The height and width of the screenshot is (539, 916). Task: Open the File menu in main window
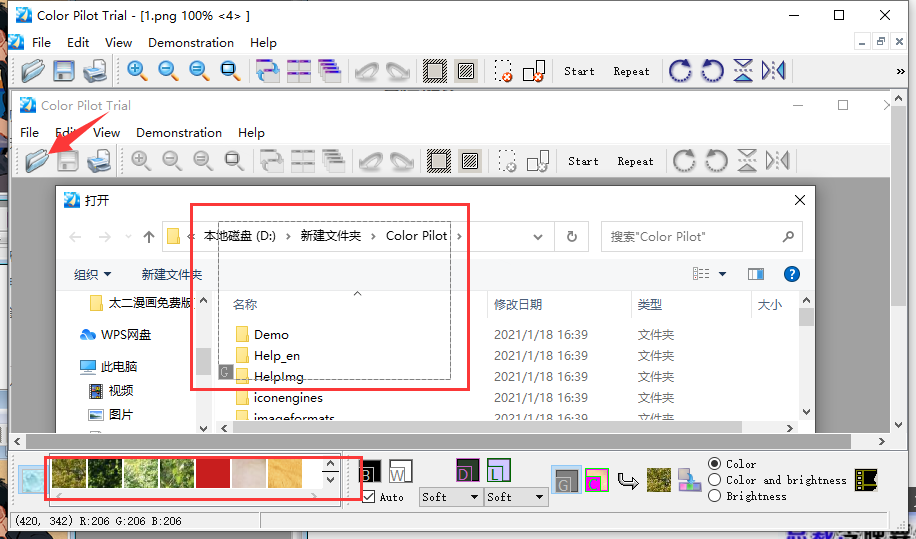[41, 43]
